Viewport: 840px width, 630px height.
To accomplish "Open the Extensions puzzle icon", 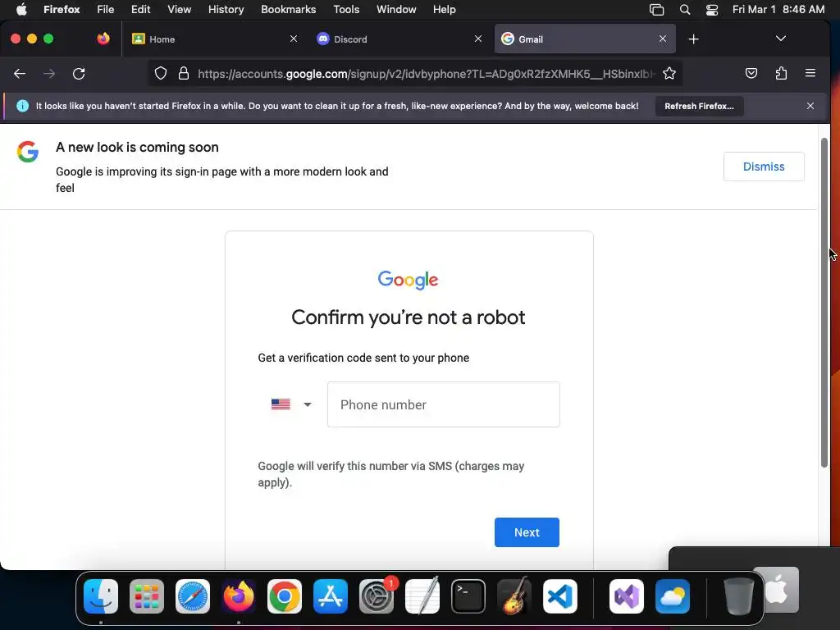I will point(781,73).
